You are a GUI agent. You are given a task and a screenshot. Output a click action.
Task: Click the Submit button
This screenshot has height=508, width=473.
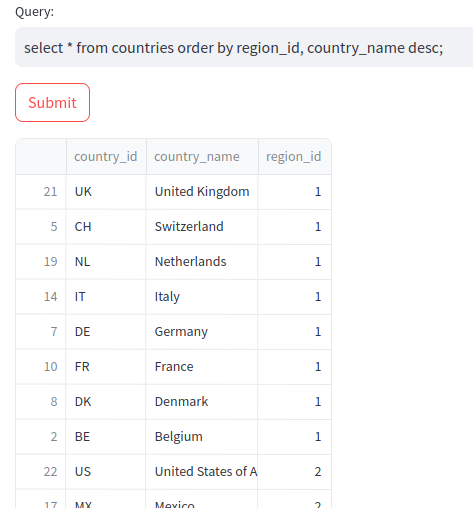(52, 102)
